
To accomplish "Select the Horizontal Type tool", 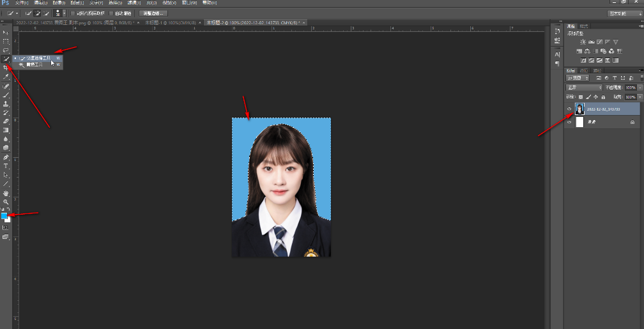I will click(x=6, y=166).
